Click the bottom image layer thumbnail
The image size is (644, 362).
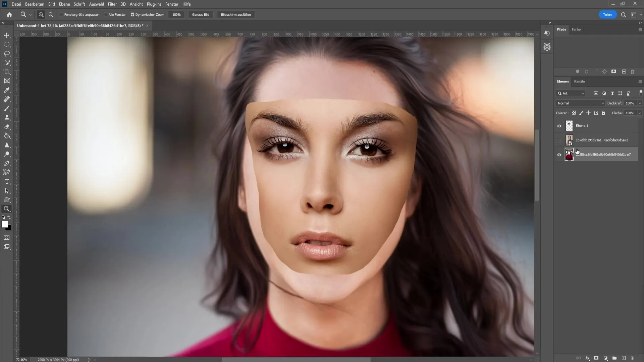[x=569, y=154]
